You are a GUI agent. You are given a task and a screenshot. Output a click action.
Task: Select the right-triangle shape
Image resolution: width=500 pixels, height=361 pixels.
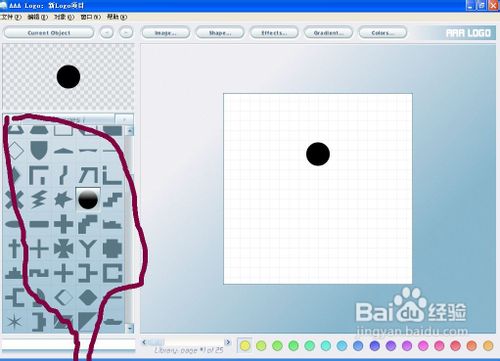88,322
